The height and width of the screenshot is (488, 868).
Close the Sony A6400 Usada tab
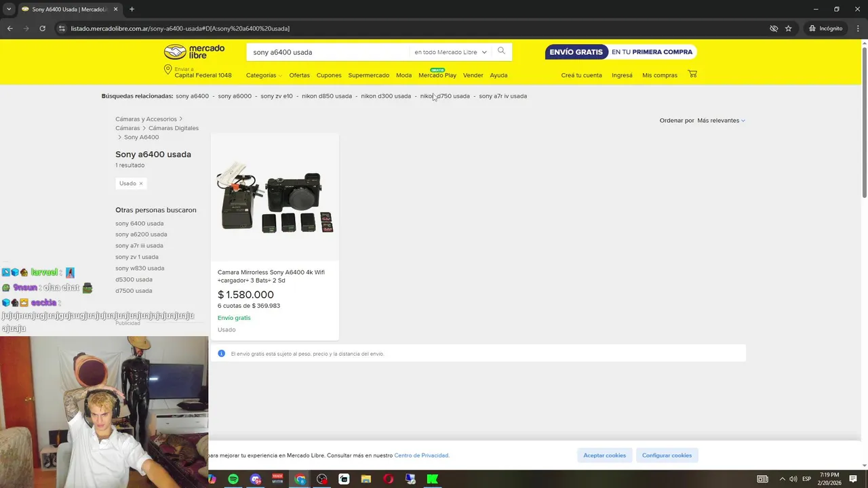click(116, 9)
